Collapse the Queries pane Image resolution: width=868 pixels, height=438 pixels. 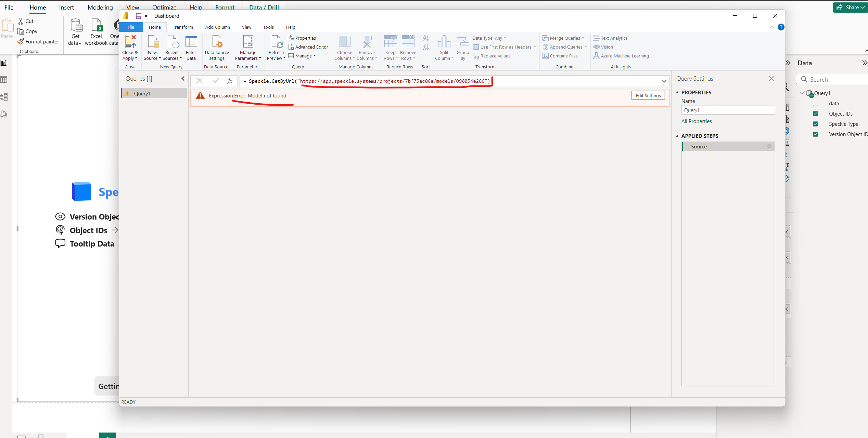183,79
